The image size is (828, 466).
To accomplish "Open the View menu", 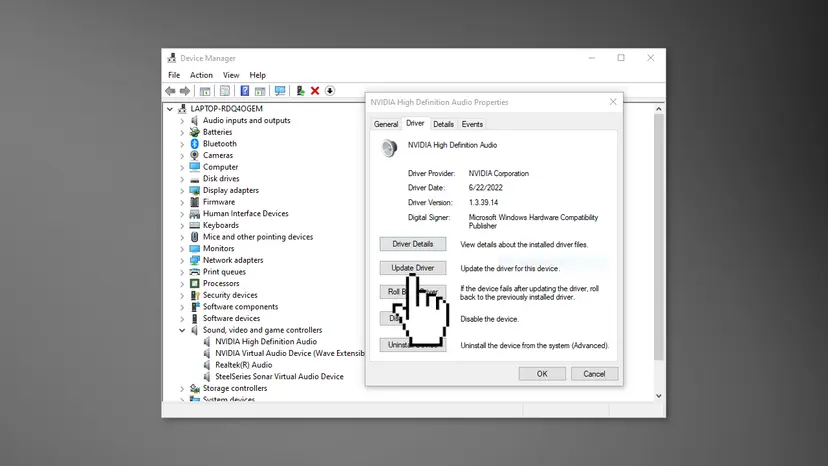I will coord(231,75).
